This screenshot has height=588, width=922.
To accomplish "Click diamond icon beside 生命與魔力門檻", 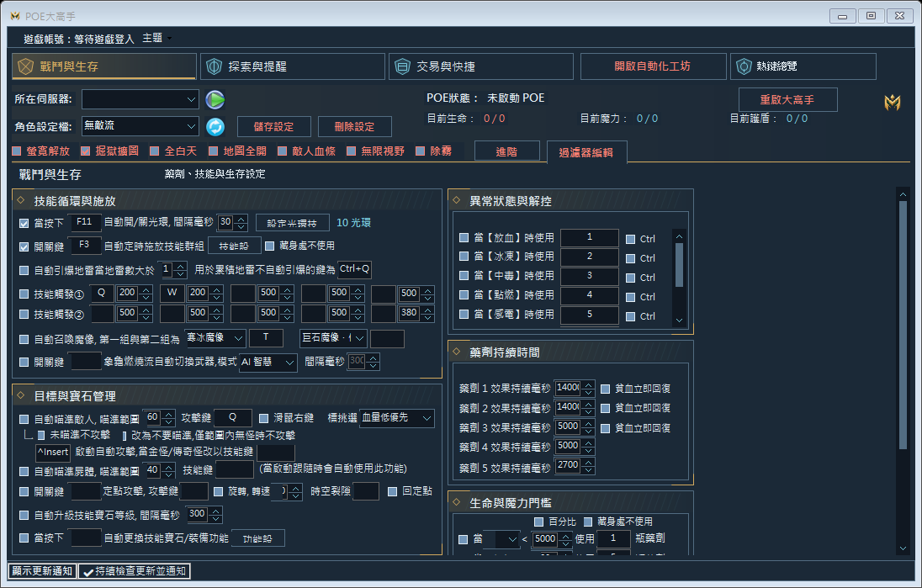I will coord(456,502).
